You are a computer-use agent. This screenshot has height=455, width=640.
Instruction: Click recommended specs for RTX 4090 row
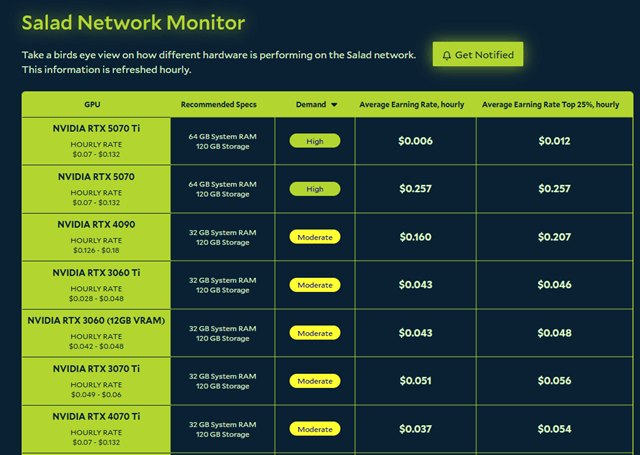pos(222,237)
